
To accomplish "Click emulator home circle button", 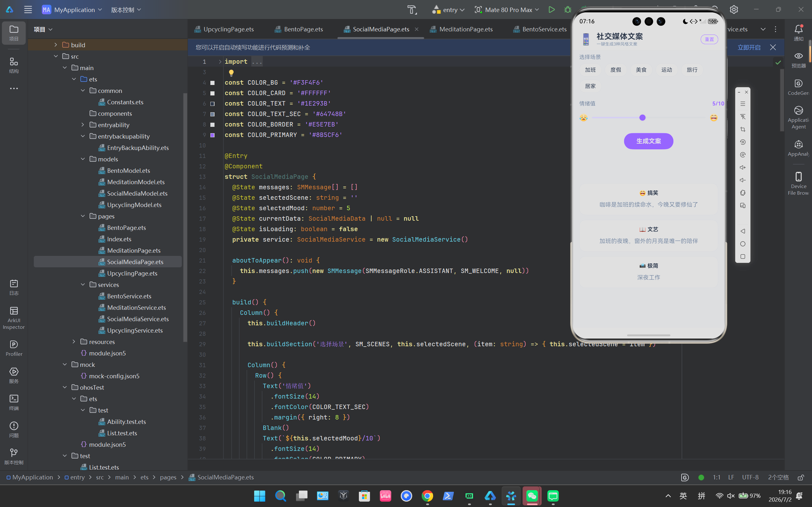I will pyautogui.click(x=743, y=244).
